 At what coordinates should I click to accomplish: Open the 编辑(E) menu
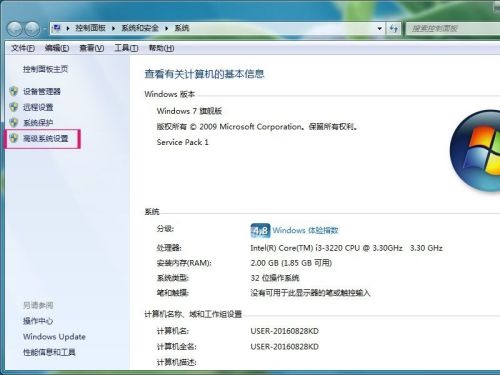tap(57, 48)
